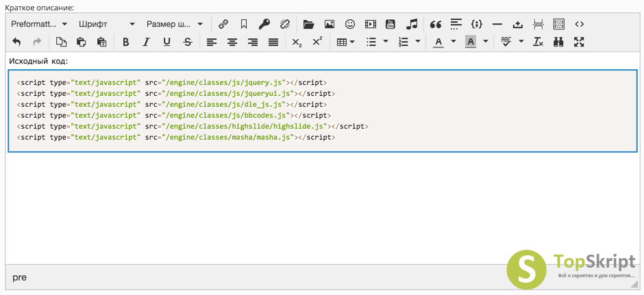Toggle underline formatting
The image size is (644, 295).
click(166, 42)
